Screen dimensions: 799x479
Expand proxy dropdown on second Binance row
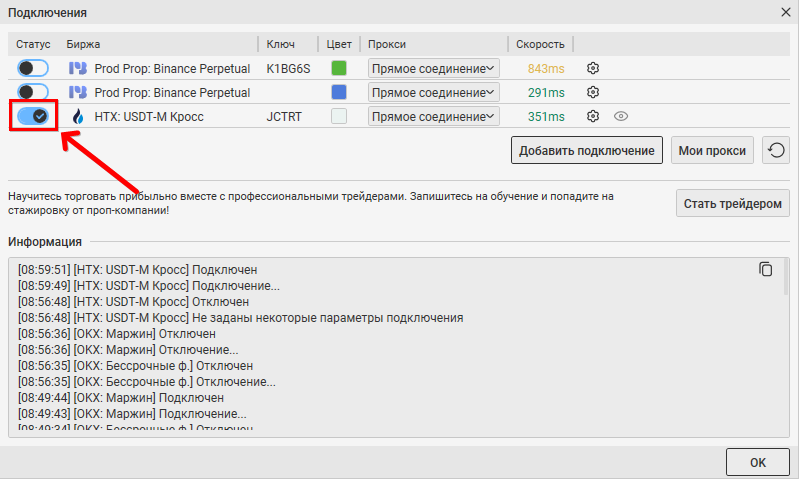pyautogui.click(x=433, y=92)
